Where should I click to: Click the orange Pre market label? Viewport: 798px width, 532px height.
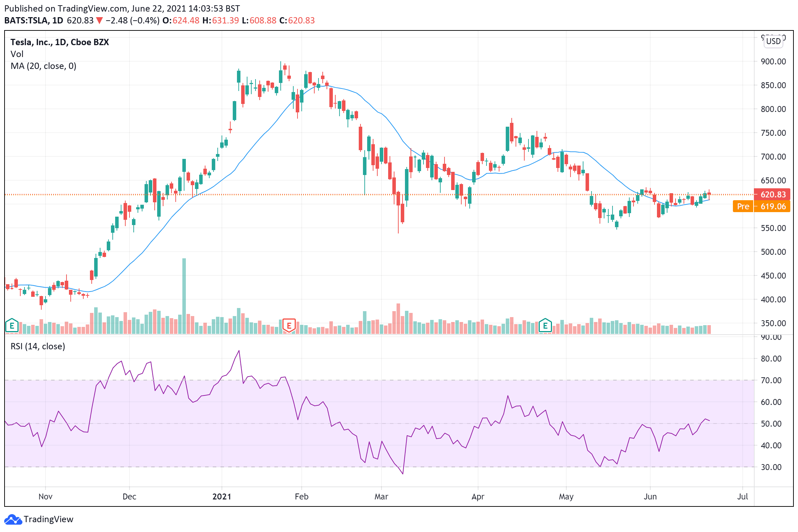[743, 206]
